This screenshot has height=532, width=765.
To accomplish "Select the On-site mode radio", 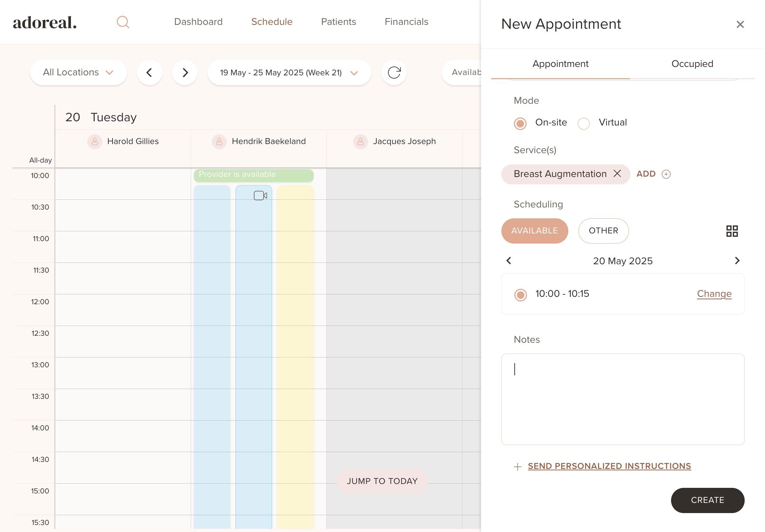I will (520, 123).
